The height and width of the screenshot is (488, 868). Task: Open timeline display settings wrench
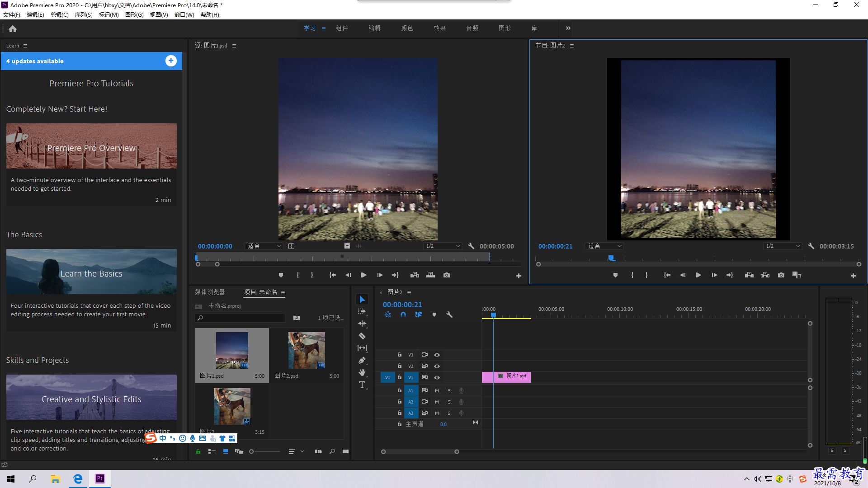point(449,314)
